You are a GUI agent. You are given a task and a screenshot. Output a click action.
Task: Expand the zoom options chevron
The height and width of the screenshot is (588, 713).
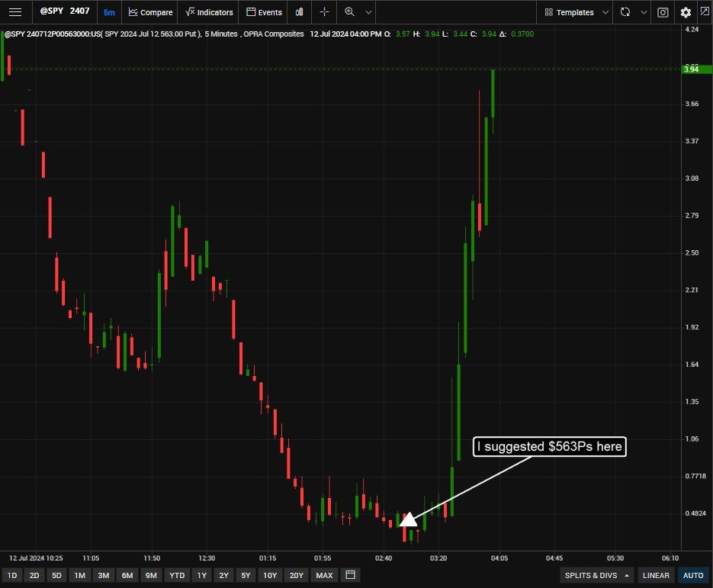(369, 12)
